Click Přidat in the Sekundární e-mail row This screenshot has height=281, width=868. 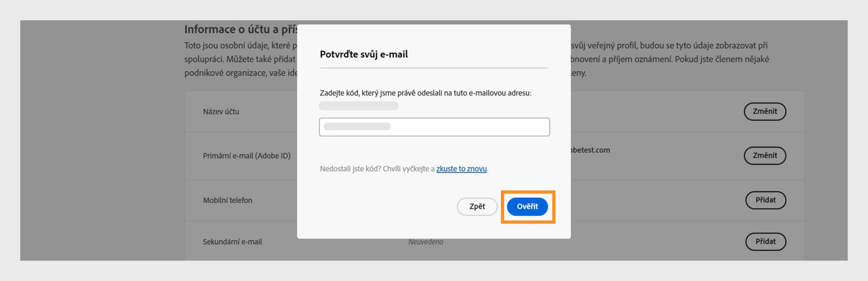(765, 242)
